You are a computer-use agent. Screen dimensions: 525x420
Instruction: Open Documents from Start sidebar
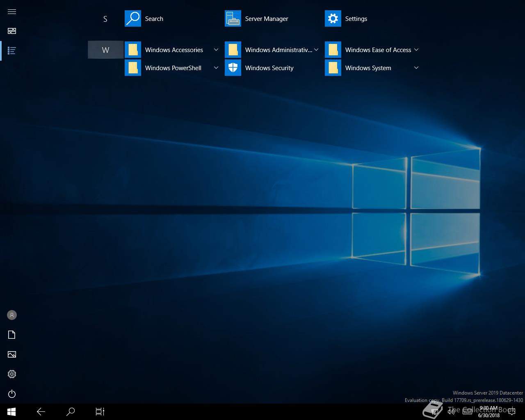point(12,335)
